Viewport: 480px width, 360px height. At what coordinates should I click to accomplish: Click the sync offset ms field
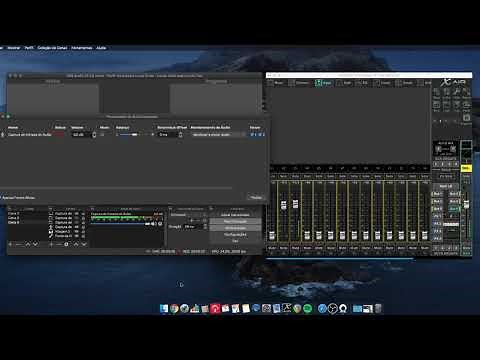pos(168,135)
